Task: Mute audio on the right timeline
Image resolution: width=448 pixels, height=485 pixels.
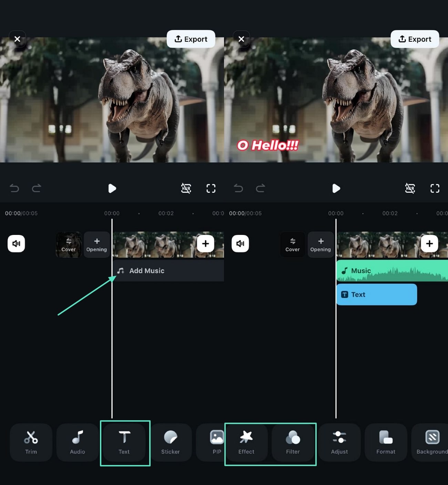Action: [x=240, y=244]
